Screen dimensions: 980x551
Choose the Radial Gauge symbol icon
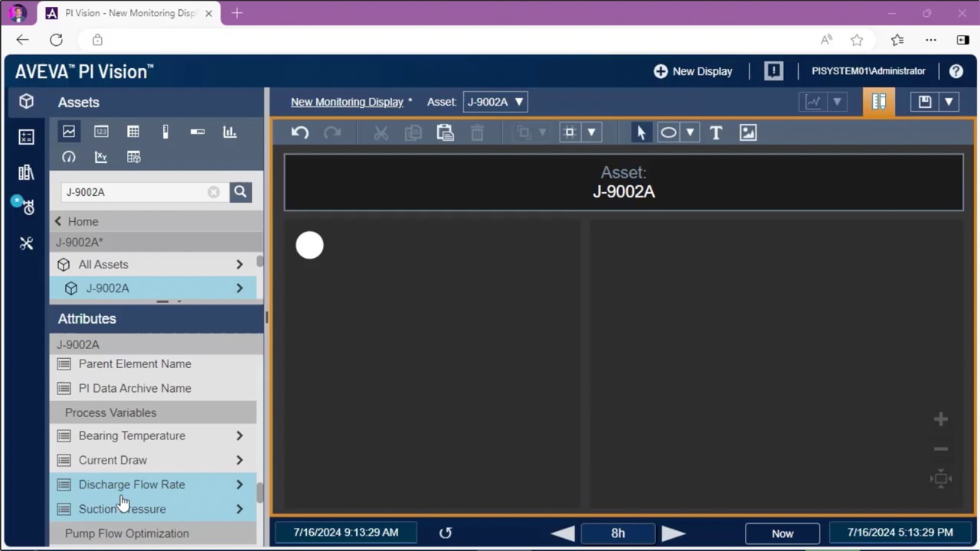(x=69, y=157)
